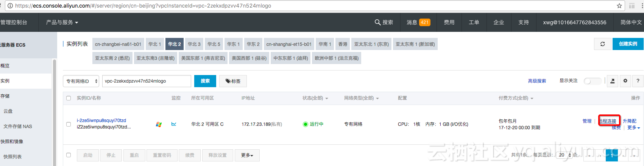Image resolution: width=644 pixels, height=166 pixels.
Task: Check the box for instance i-2ze5iwnpu8squyi70tzd
Action: click(x=69, y=124)
